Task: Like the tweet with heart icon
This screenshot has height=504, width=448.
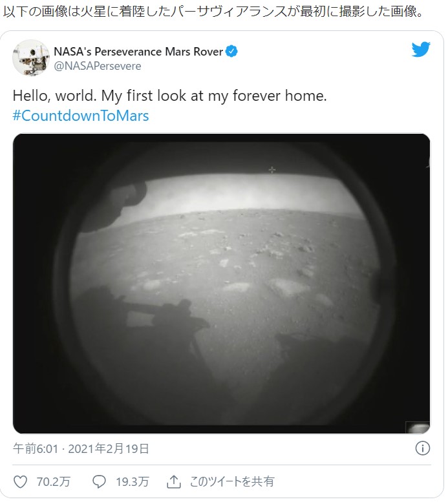Action: (x=20, y=481)
